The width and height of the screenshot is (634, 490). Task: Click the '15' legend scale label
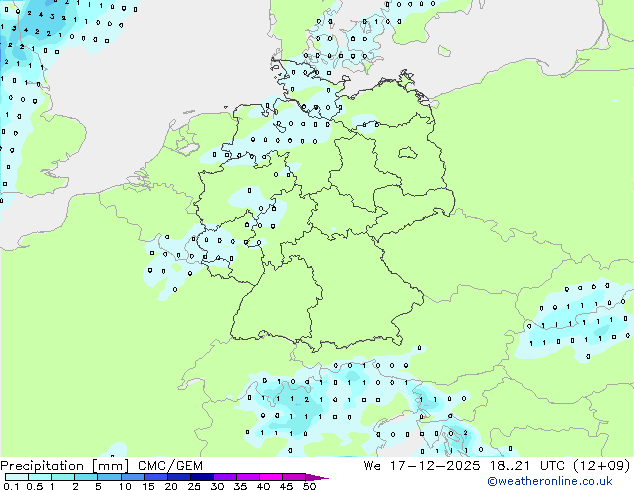tap(148, 486)
